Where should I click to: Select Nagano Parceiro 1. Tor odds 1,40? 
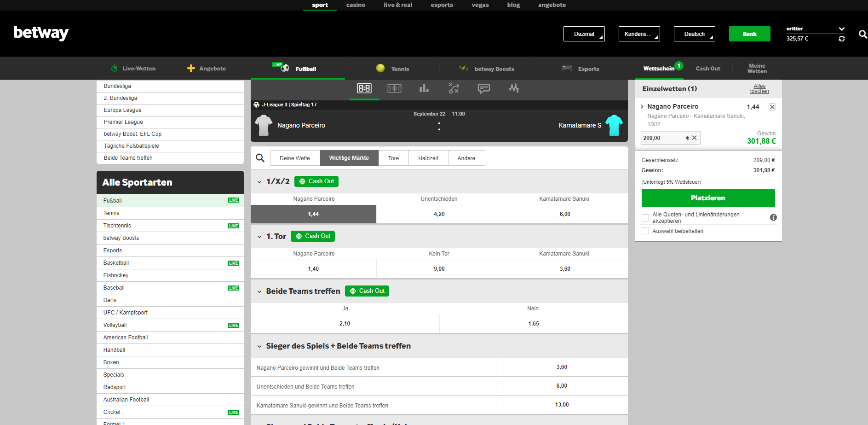[x=313, y=269]
